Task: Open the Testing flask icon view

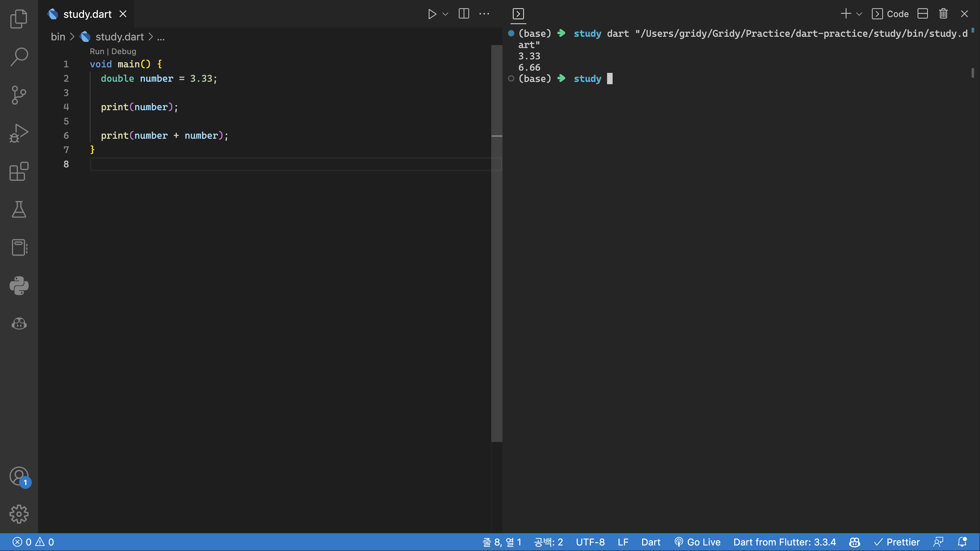Action: click(19, 209)
